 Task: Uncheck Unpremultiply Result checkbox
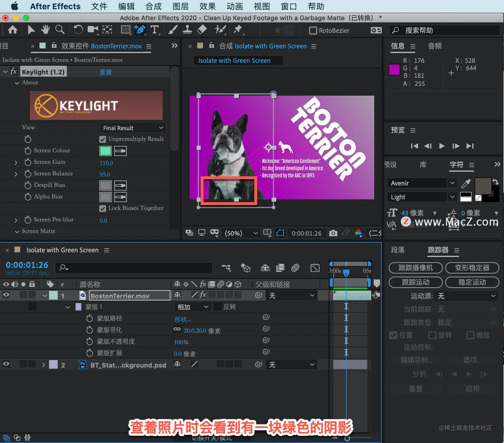pyautogui.click(x=103, y=139)
